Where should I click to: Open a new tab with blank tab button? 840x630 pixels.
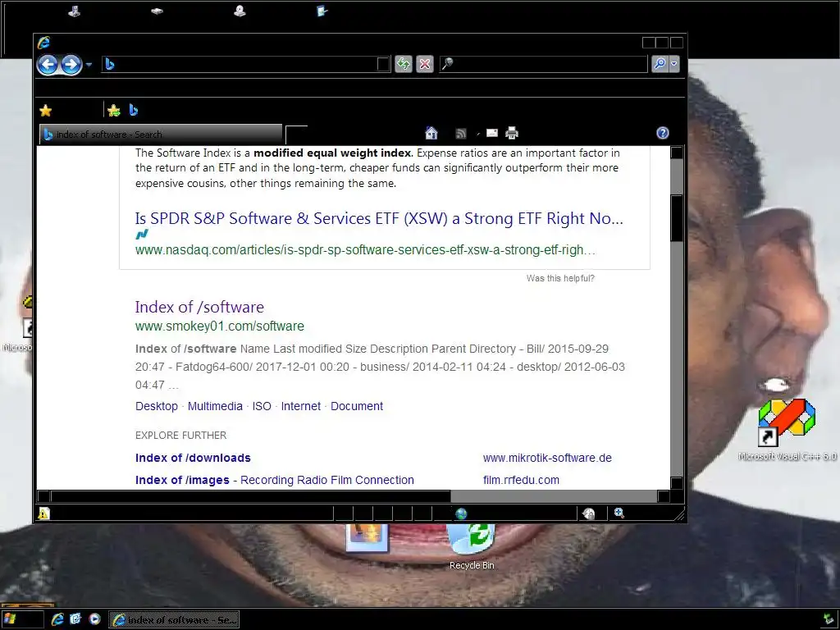296,135
